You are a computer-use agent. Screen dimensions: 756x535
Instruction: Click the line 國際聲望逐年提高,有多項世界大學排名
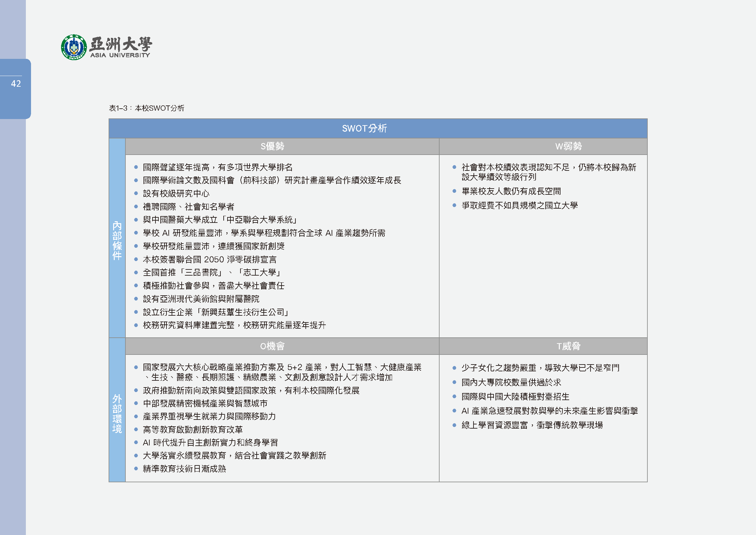[x=218, y=167]
